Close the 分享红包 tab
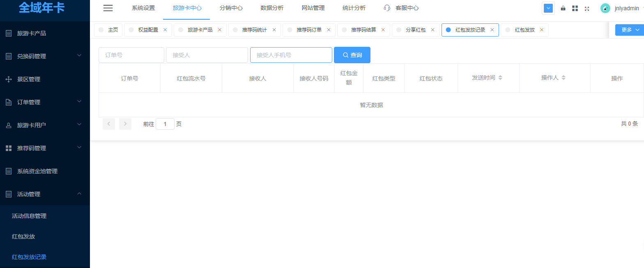 pyautogui.click(x=432, y=30)
